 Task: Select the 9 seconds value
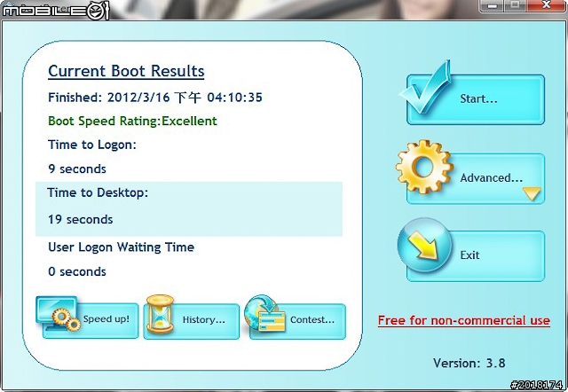tap(77, 169)
